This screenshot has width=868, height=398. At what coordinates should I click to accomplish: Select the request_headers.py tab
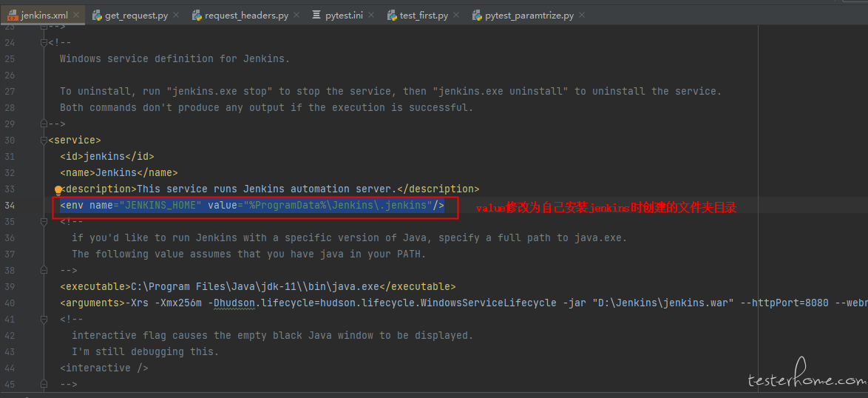click(x=245, y=16)
